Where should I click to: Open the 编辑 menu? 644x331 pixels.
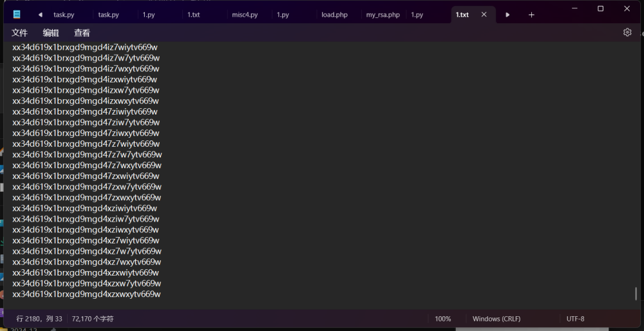point(50,33)
